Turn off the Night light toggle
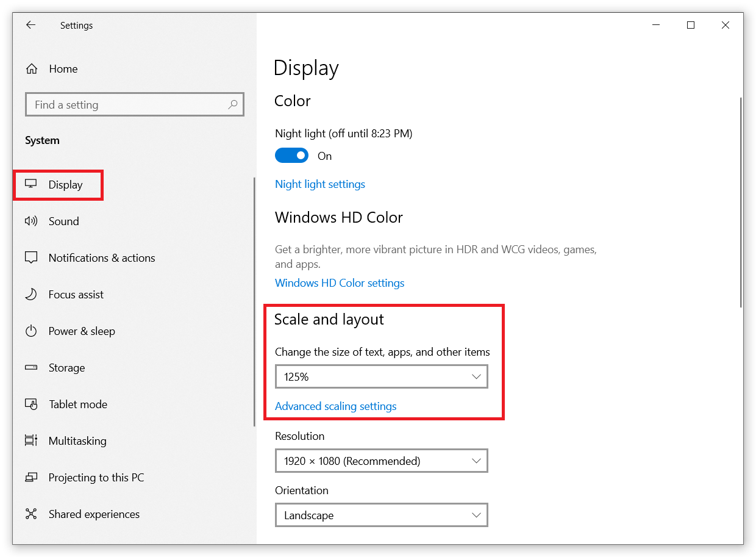Screen dimensions: 756x557 coord(291,156)
